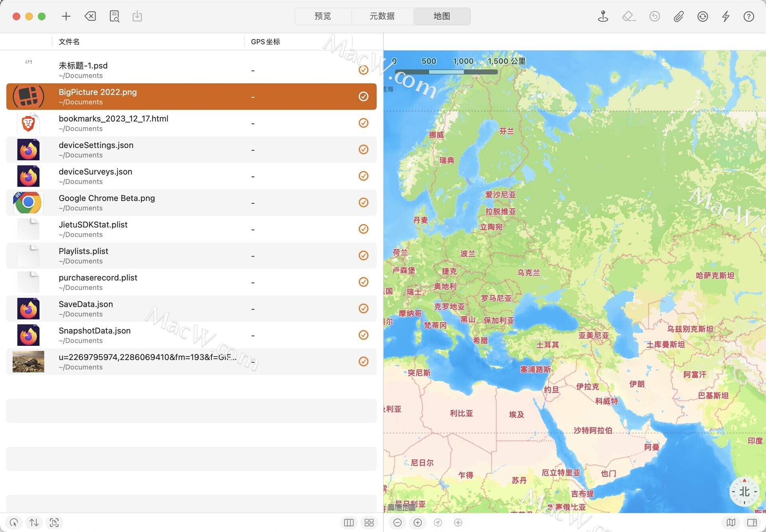The height and width of the screenshot is (532, 766).
Task: Zoom in the map with plus button
Action: [x=418, y=522]
